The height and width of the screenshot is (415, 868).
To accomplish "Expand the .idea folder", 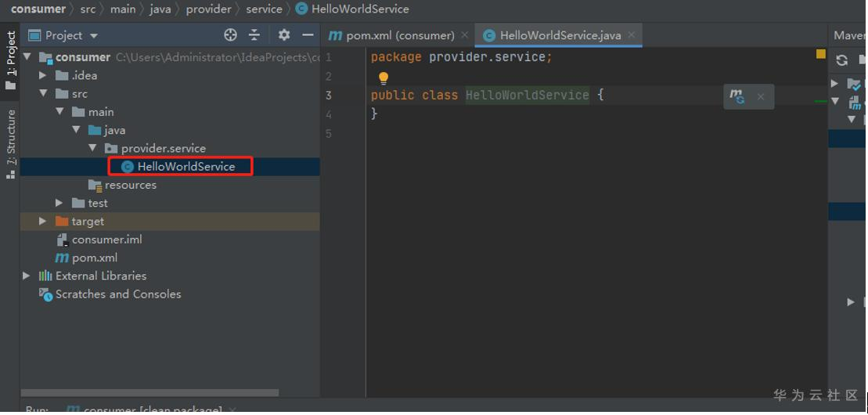I will (43, 75).
